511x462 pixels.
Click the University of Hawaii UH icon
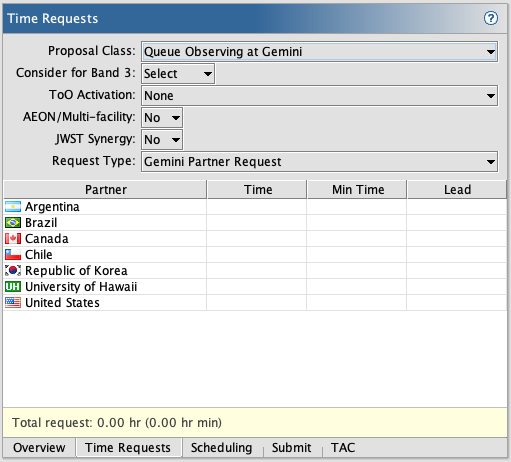(13, 287)
